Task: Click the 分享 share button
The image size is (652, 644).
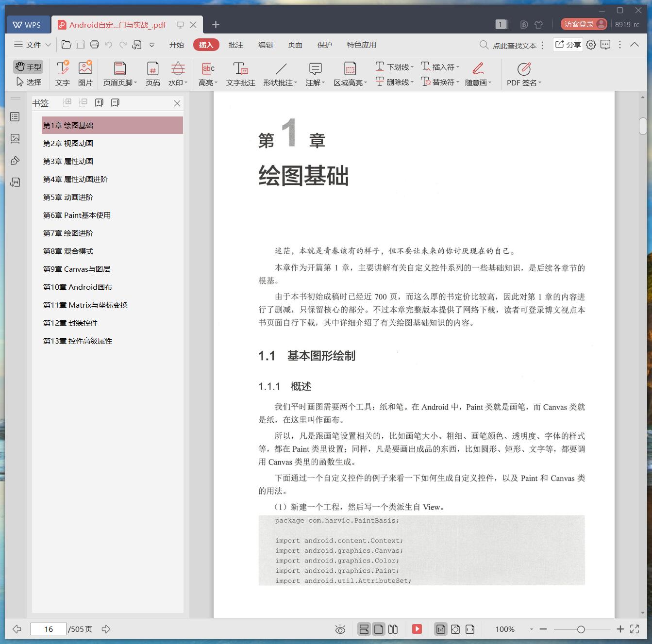Action: [x=568, y=45]
